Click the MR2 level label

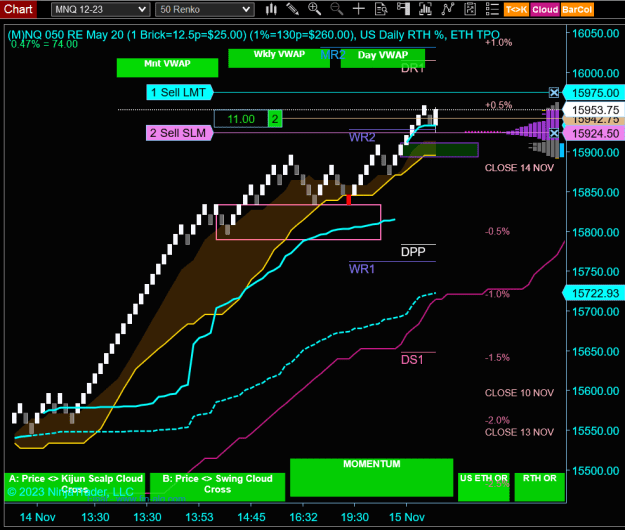tap(333, 55)
